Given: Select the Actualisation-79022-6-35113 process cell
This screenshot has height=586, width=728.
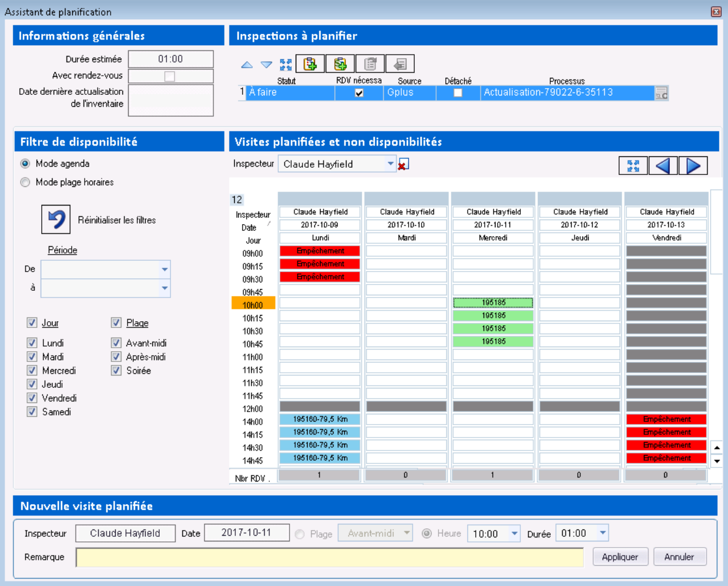Looking at the screenshot, I should tap(567, 93).
